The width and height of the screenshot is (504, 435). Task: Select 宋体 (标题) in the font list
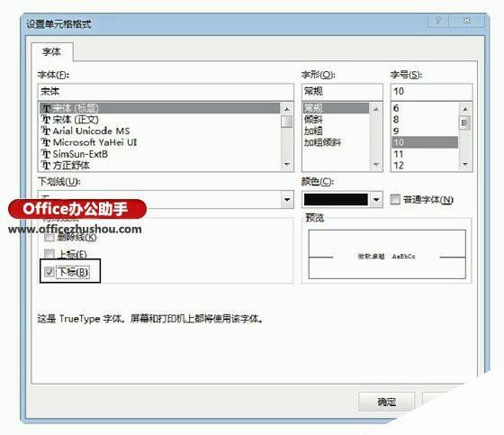pyautogui.click(x=160, y=108)
